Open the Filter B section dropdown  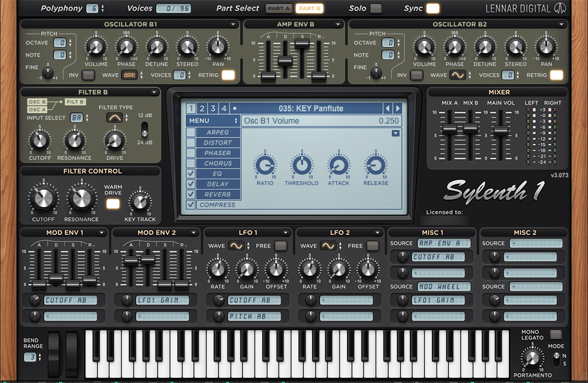153,92
